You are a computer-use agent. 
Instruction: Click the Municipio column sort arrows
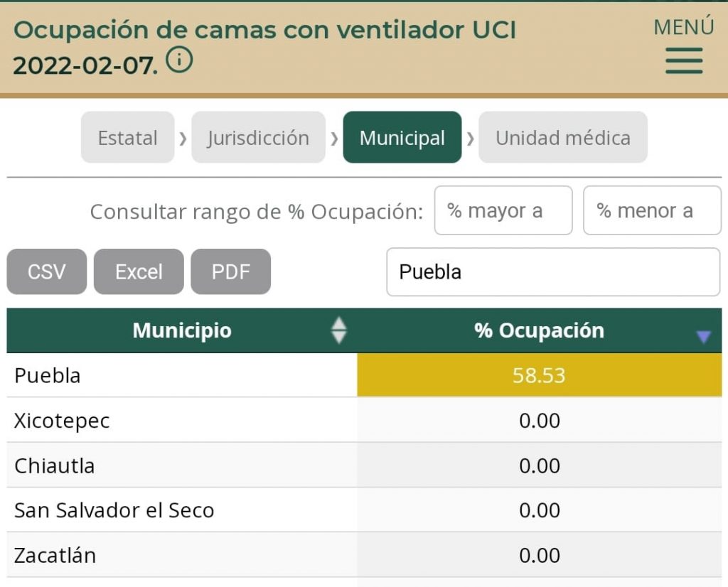(x=339, y=330)
